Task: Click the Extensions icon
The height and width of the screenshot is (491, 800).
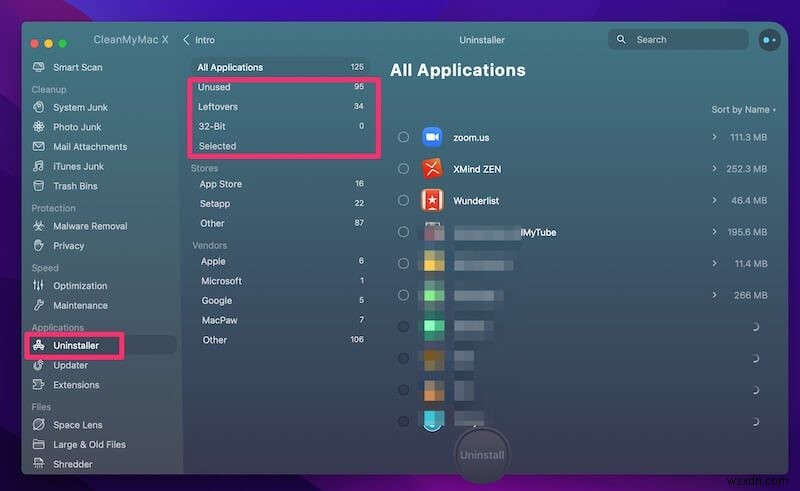Action: 38,384
